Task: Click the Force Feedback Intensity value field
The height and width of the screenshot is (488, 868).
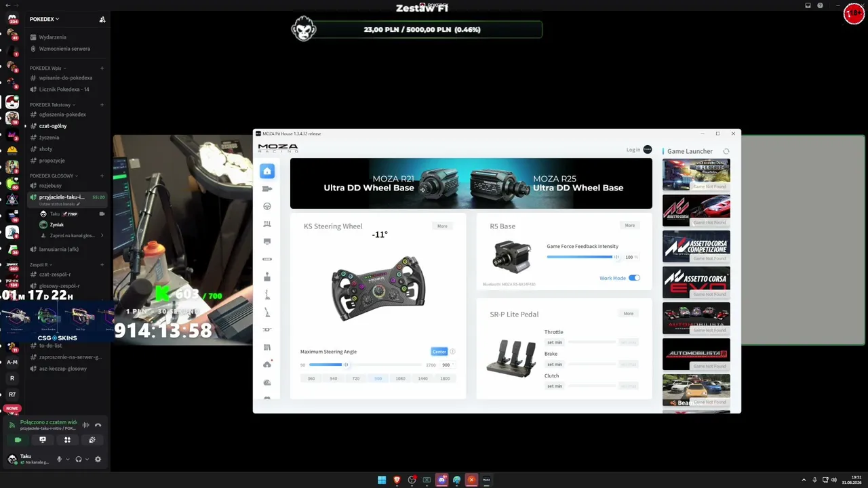Action: click(631, 257)
